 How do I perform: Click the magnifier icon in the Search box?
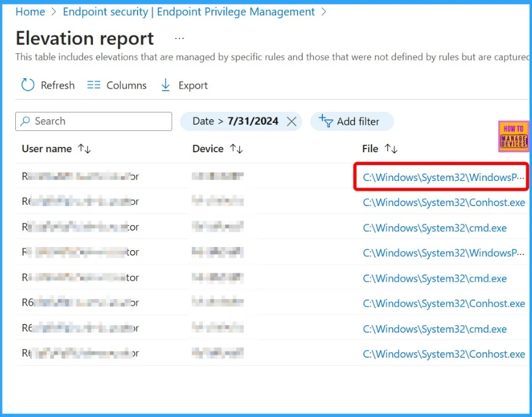[x=25, y=121]
